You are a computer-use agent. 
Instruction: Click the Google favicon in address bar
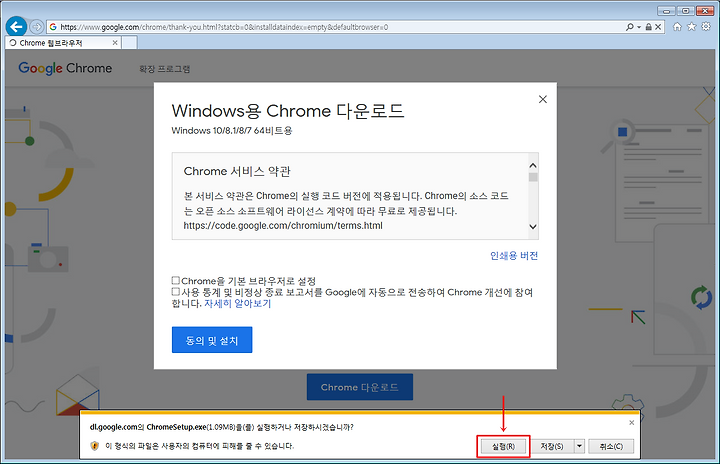click(x=53, y=27)
